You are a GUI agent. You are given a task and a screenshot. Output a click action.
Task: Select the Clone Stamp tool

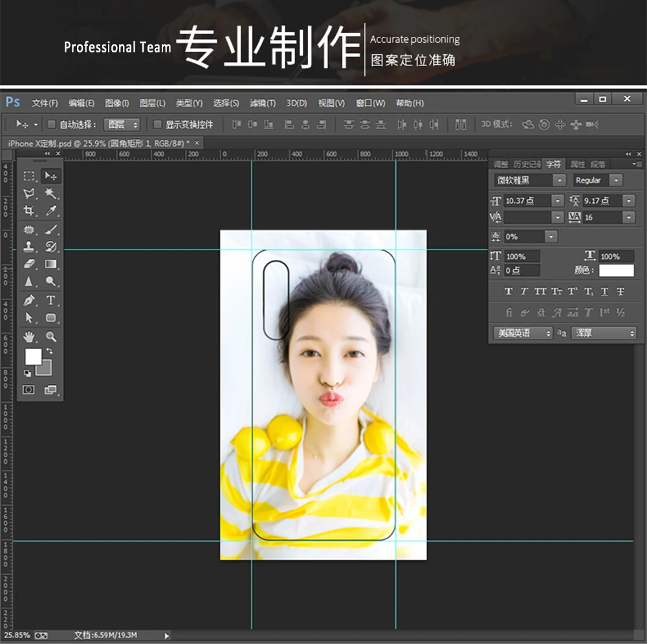click(29, 246)
